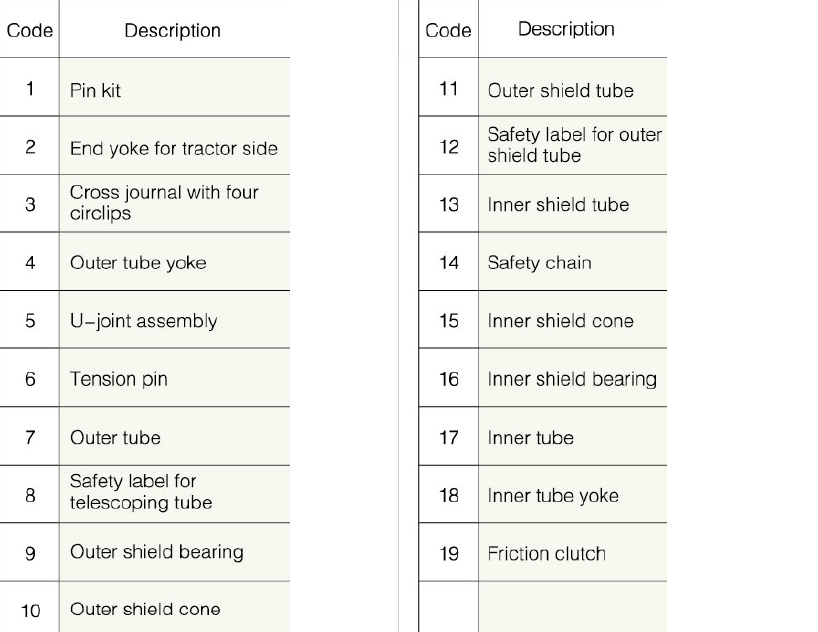The height and width of the screenshot is (632, 818).
Task: Click the 'Outer shield cone' entry
Action: (145, 609)
